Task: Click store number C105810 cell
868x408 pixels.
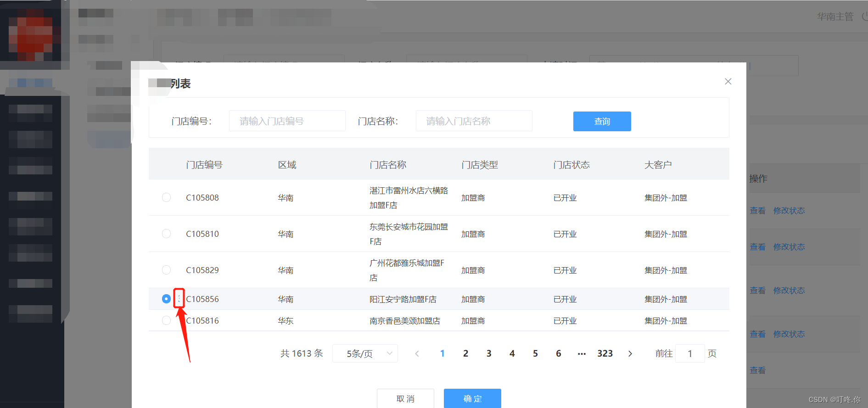Action: (202, 234)
